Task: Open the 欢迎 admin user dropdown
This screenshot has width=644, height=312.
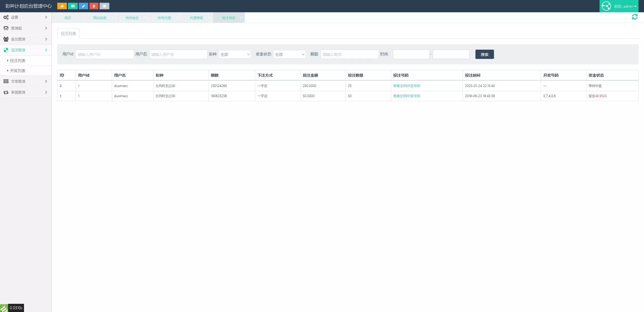Action: pyautogui.click(x=625, y=6)
